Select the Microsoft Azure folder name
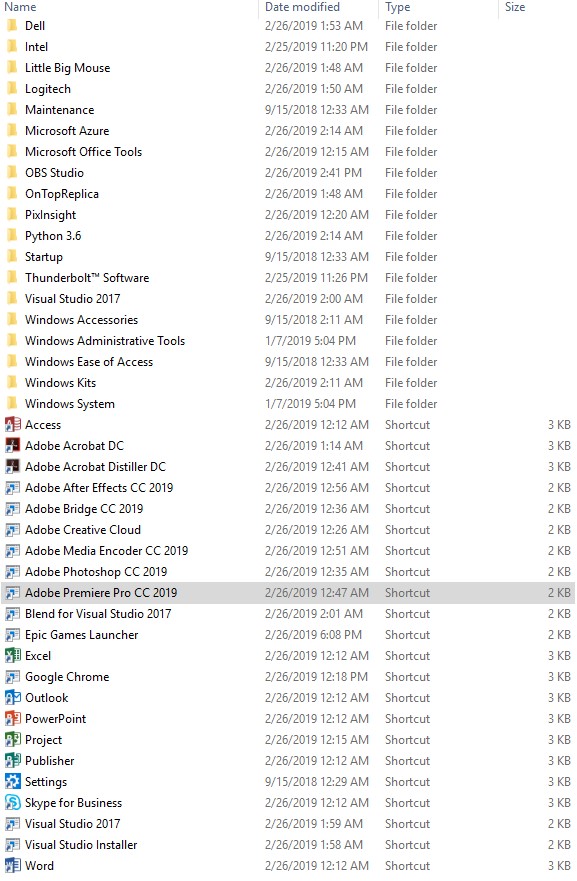 click(67, 131)
